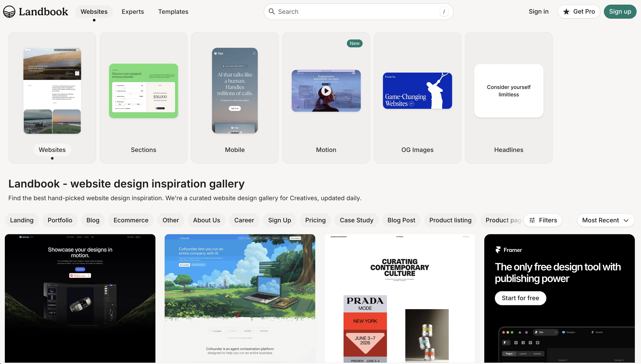Click Start for free in Framer ad
The width and height of the screenshot is (641, 364).
point(520,298)
